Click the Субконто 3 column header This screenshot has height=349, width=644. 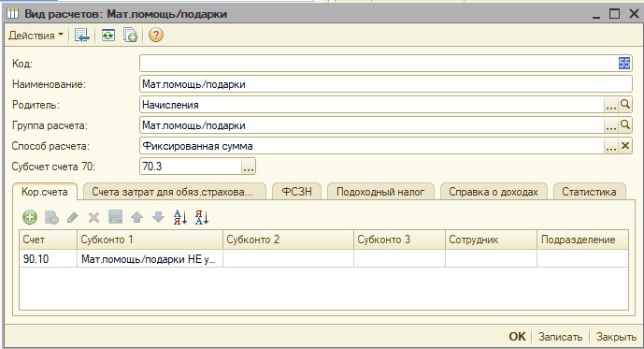point(400,240)
